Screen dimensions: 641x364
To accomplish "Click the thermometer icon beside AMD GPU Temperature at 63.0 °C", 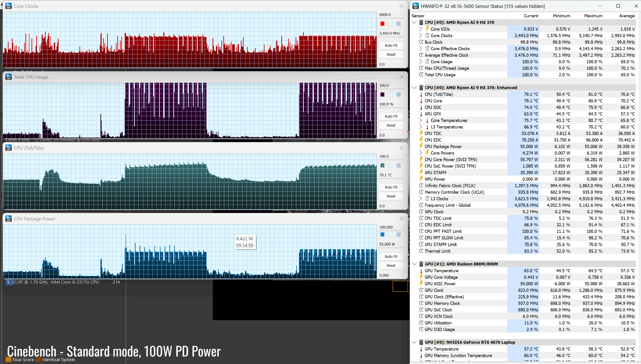I will click(421, 270).
